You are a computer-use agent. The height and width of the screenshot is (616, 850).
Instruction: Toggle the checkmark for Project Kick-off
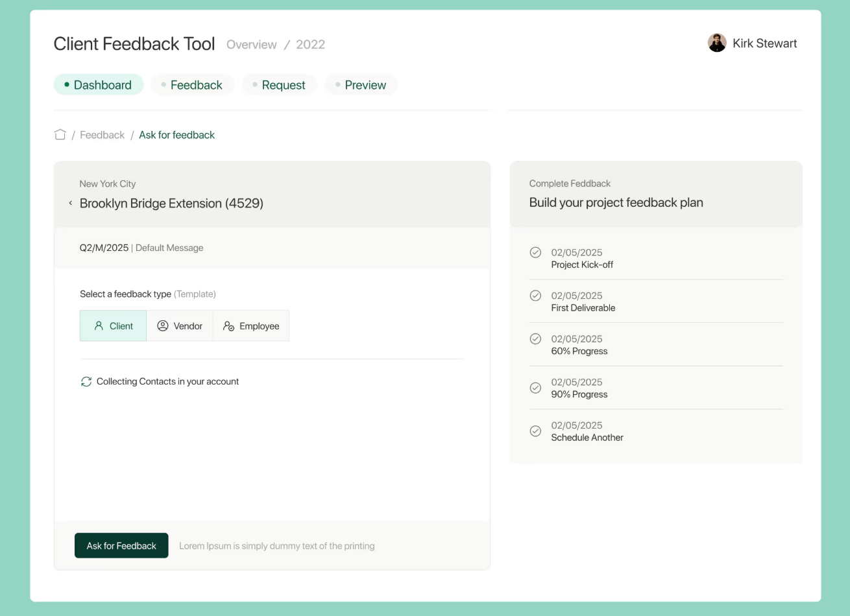(x=535, y=252)
